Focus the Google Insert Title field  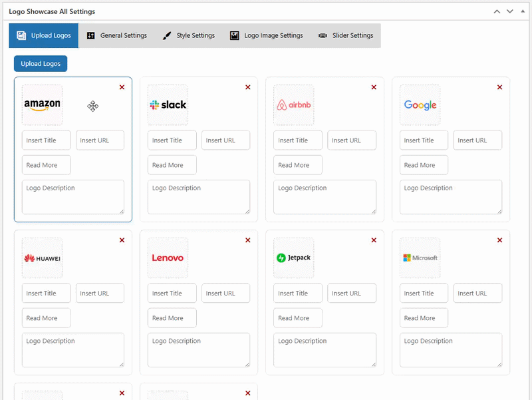click(424, 140)
